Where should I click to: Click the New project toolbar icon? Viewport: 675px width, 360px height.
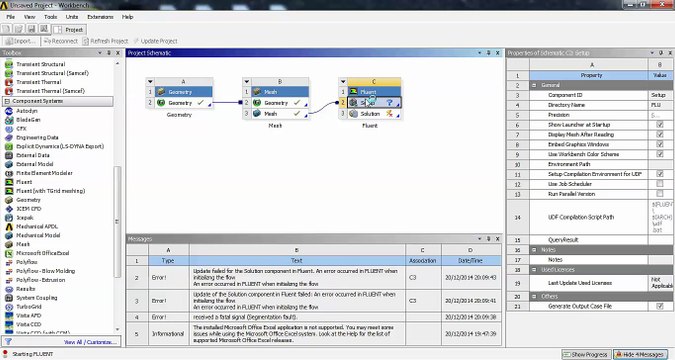point(6,29)
